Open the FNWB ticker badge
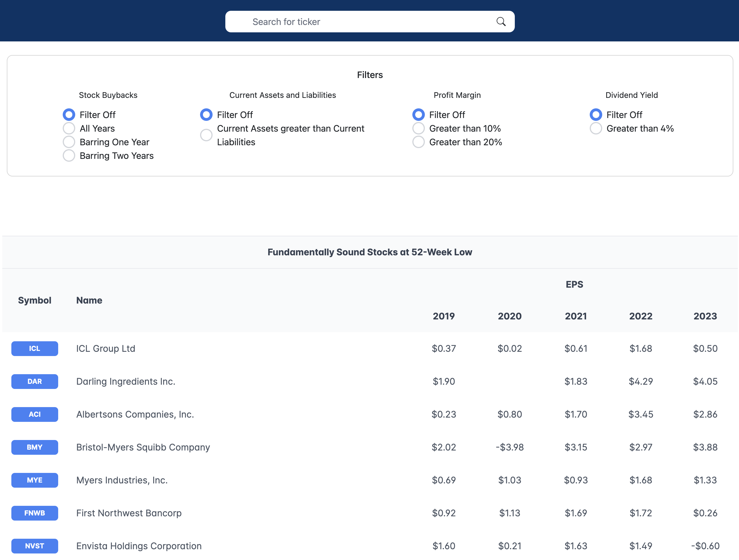This screenshot has width=739, height=560. pos(34,513)
